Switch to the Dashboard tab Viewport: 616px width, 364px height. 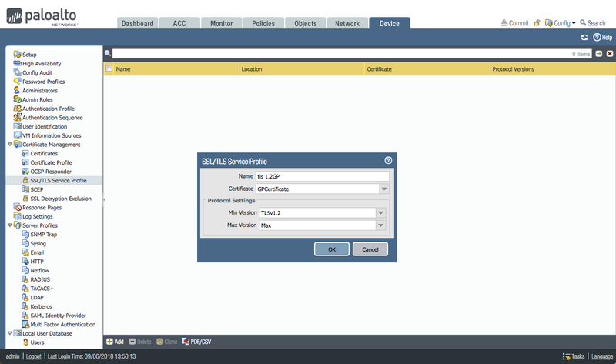(x=138, y=23)
